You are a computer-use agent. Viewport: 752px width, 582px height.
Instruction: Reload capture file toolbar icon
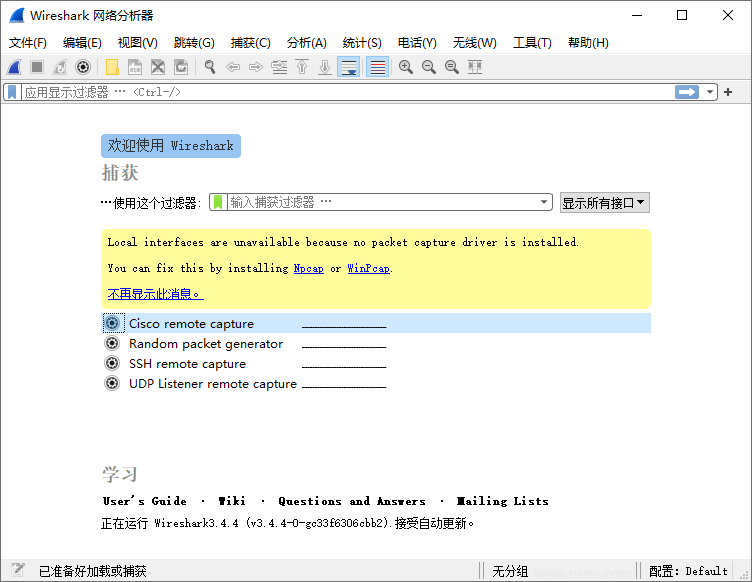coord(181,67)
